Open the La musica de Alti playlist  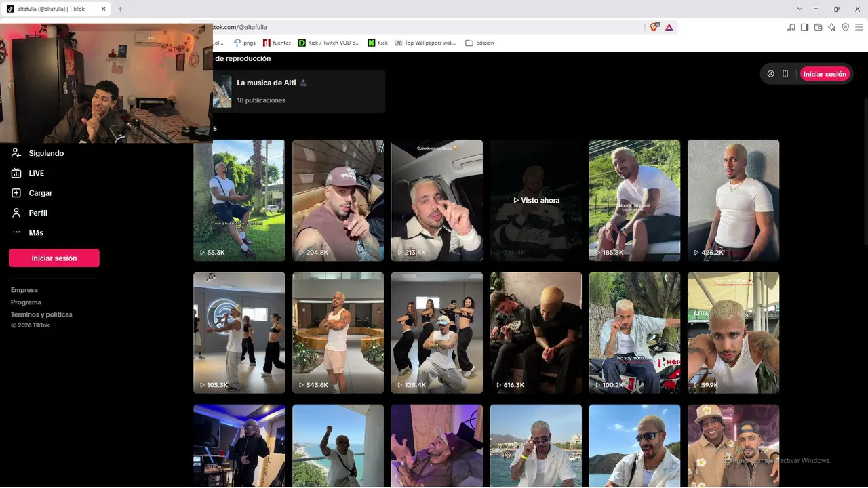298,91
